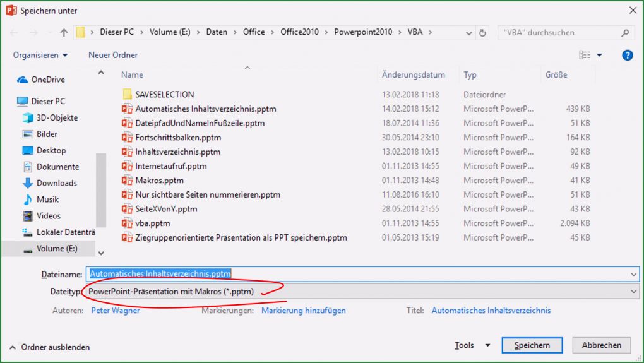Click the SeiteXVonY.pptm file icon
644x363 pixels.
coord(127,209)
